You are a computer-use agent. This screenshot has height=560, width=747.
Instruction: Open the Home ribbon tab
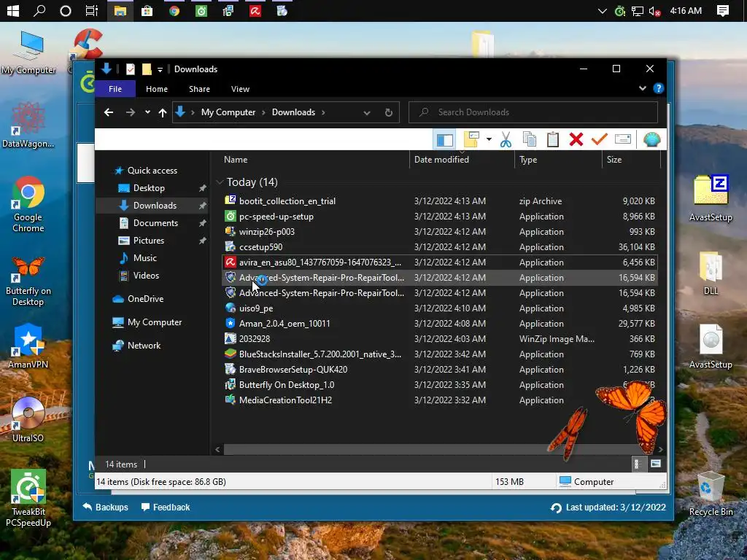pos(157,89)
